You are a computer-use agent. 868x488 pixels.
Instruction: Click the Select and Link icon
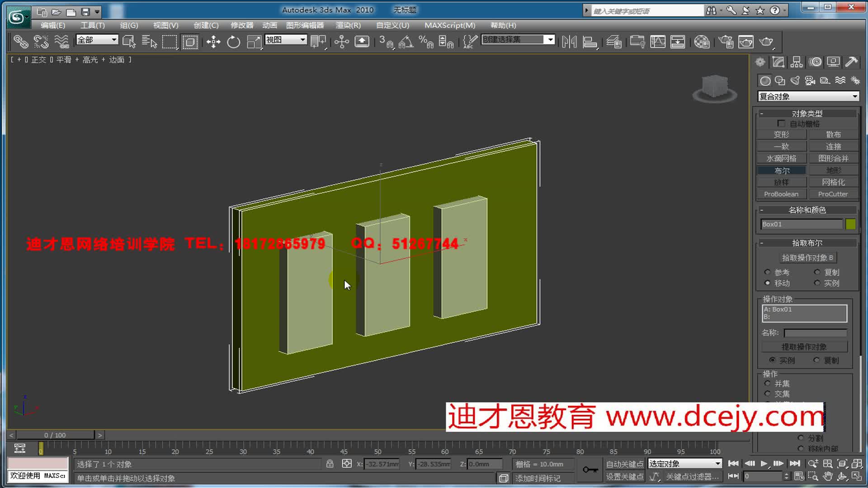pos(21,42)
